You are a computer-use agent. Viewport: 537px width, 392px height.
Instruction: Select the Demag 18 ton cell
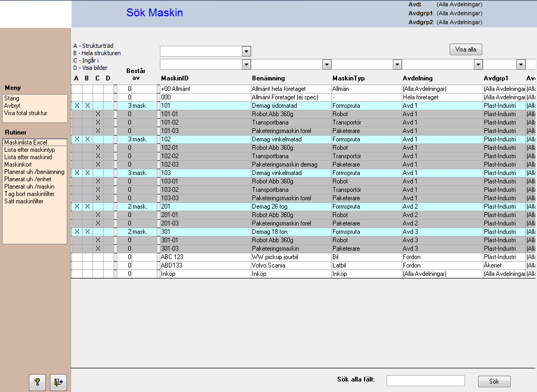pyautogui.click(x=291, y=232)
